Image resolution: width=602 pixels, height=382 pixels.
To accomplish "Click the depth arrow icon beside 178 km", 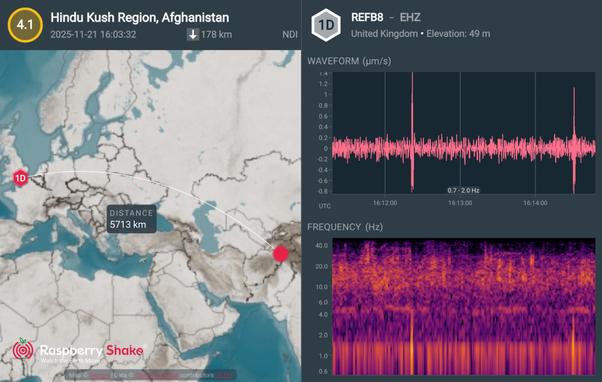I will (192, 35).
